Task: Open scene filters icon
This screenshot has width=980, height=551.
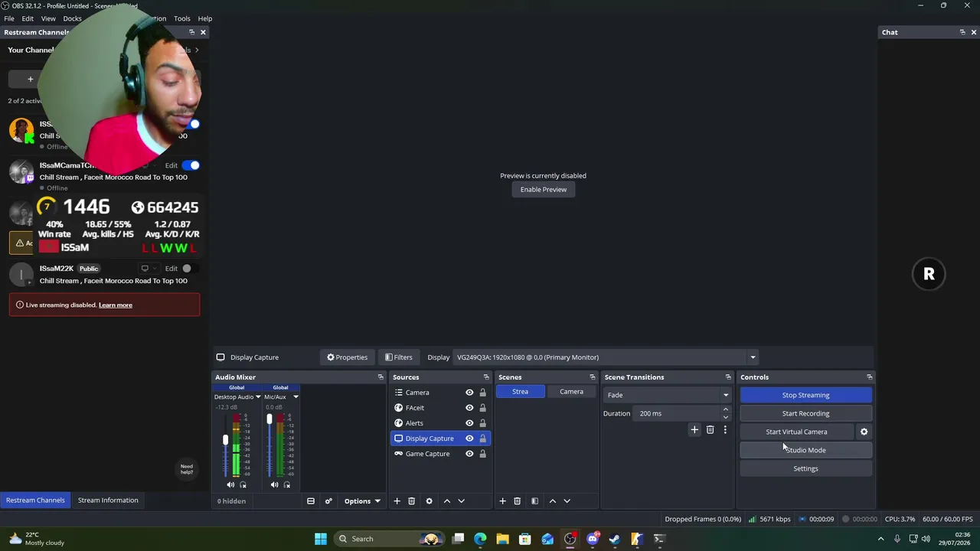Action: click(534, 501)
